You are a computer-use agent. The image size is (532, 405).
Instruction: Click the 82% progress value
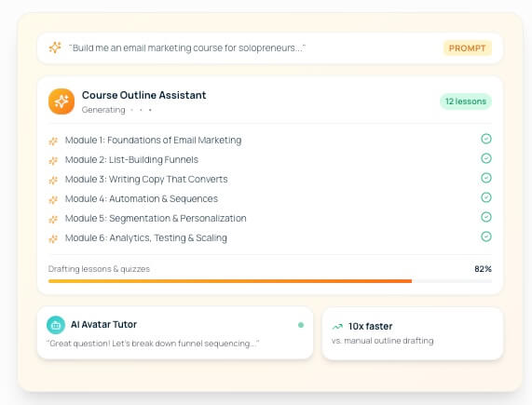click(483, 269)
